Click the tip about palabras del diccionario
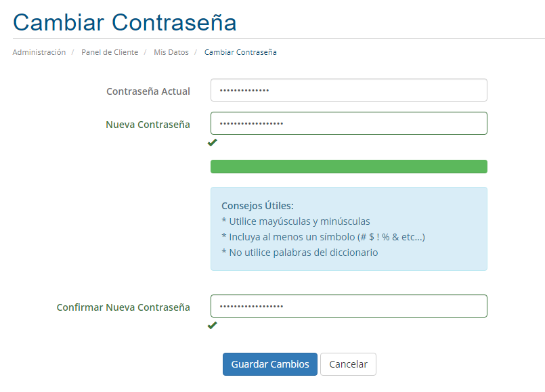This screenshot has width=545, height=392. [x=299, y=253]
